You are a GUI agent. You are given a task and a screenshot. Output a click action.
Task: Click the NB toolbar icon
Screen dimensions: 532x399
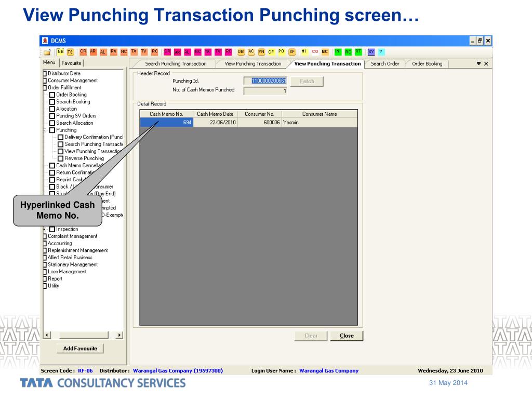(60, 51)
